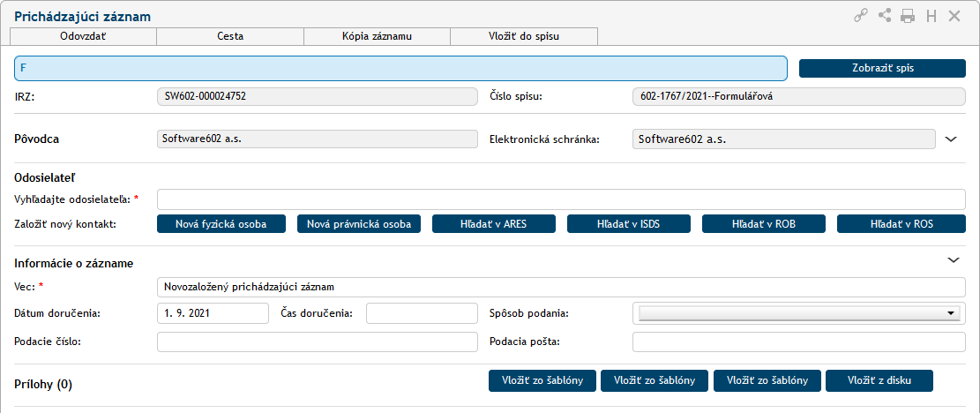This screenshot has width=980, height=413.
Task: Switch to the Odovzdať tab
Action: [83, 37]
